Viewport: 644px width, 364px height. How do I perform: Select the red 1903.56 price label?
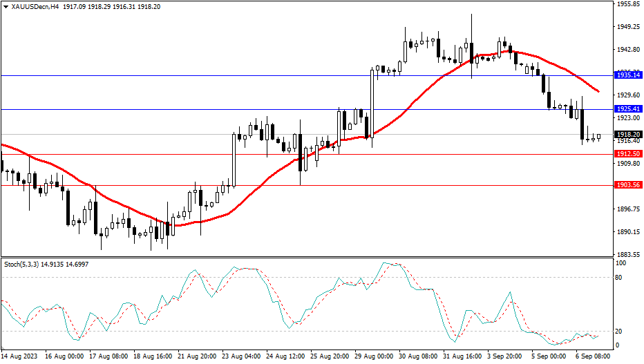(x=628, y=185)
